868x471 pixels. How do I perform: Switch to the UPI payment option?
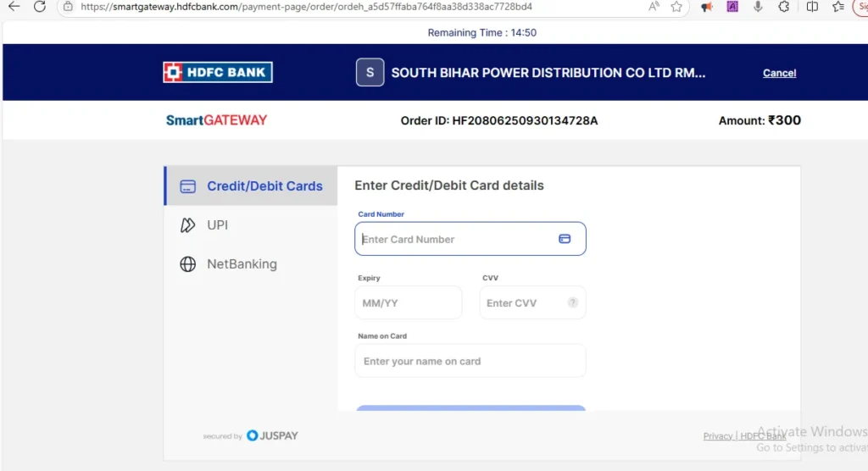(251, 224)
